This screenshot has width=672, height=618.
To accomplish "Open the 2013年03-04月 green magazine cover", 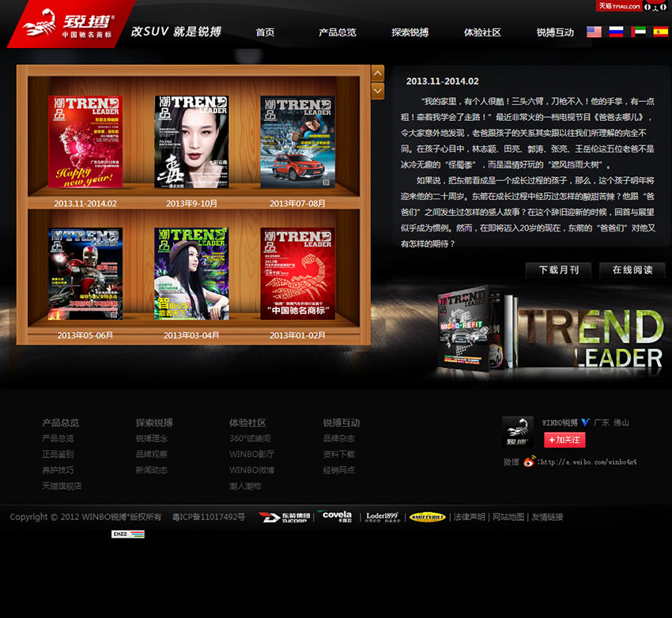I will [x=191, y=273].
